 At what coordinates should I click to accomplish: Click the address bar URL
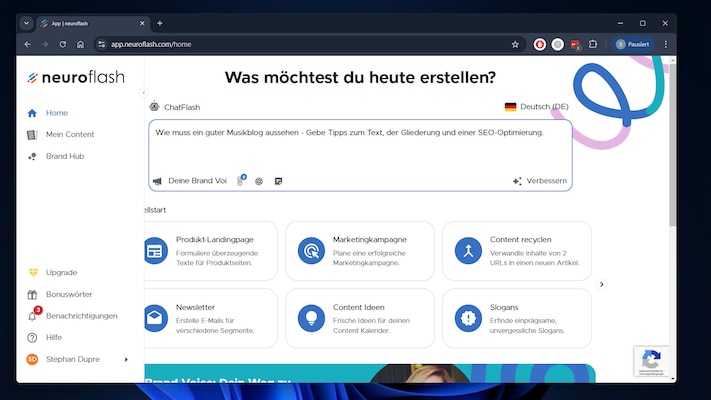(151, 44)
